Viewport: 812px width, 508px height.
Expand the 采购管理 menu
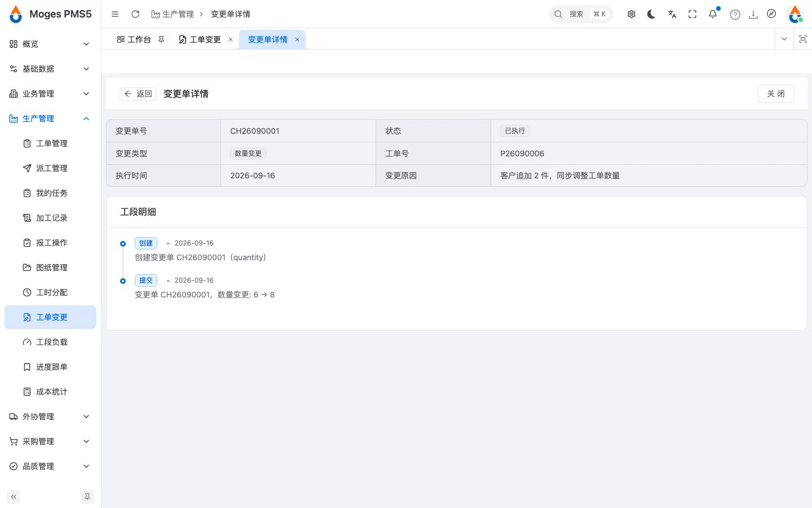[50, 441]
